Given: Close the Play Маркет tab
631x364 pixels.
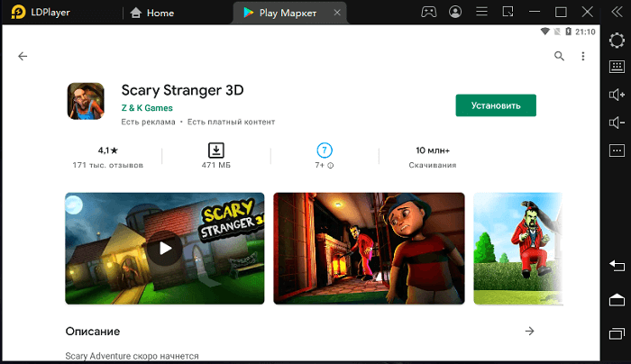Looking at the screenshot, I should click(x=337, y=13).
